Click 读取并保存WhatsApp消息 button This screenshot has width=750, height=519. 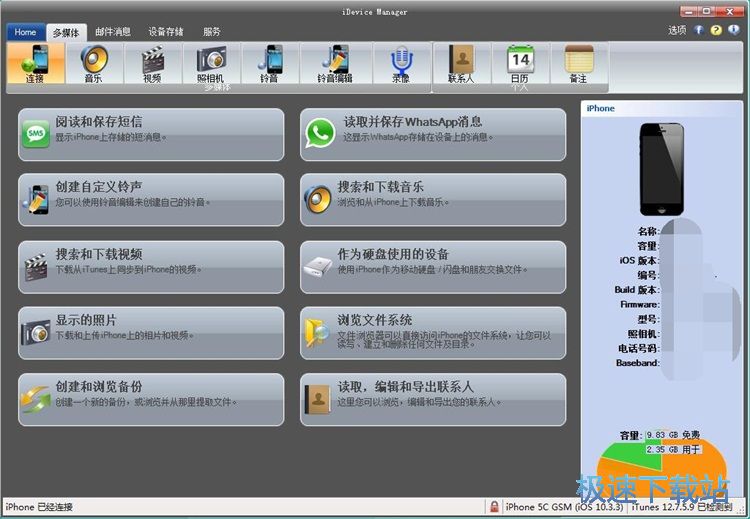tap(433, 134)
